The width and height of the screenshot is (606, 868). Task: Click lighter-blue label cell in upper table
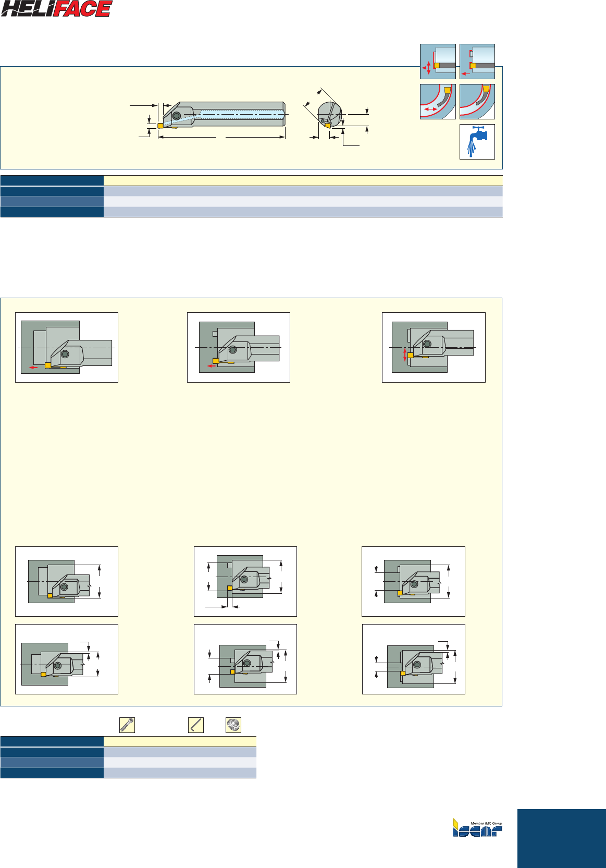pyautogui.click(x=52, y=201)
